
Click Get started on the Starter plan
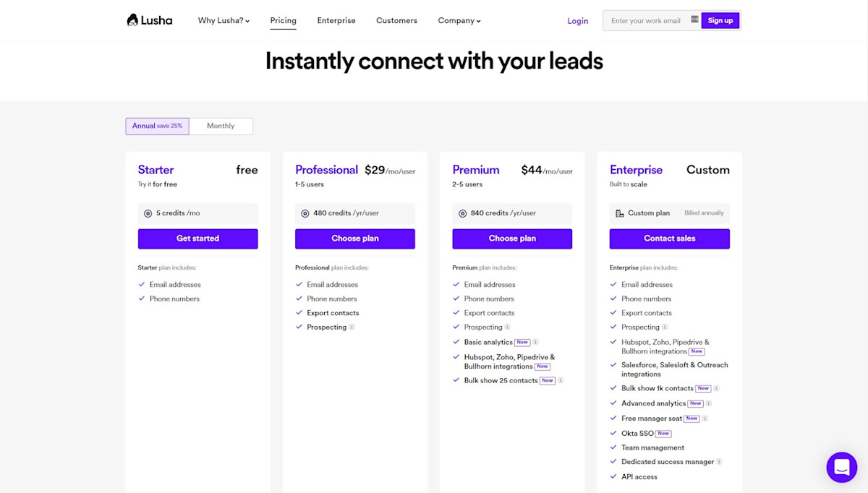point(197,239)
